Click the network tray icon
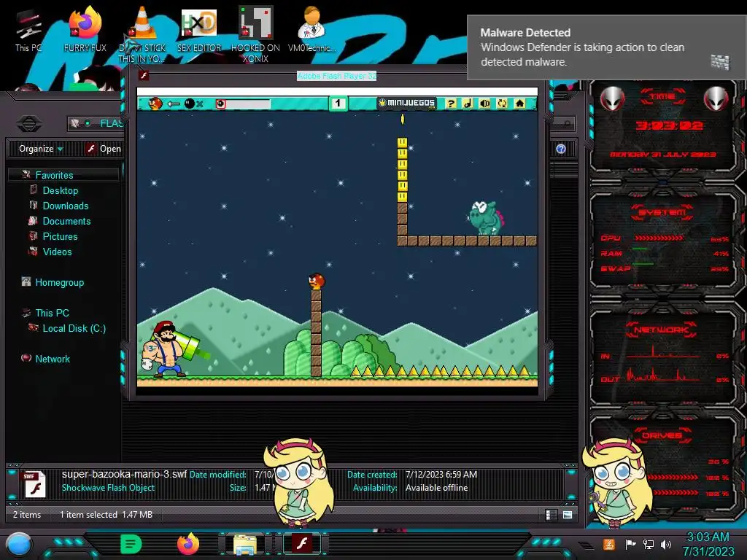Image resolution: width=747 pixels, height=560 pixels. click(649, 544)
